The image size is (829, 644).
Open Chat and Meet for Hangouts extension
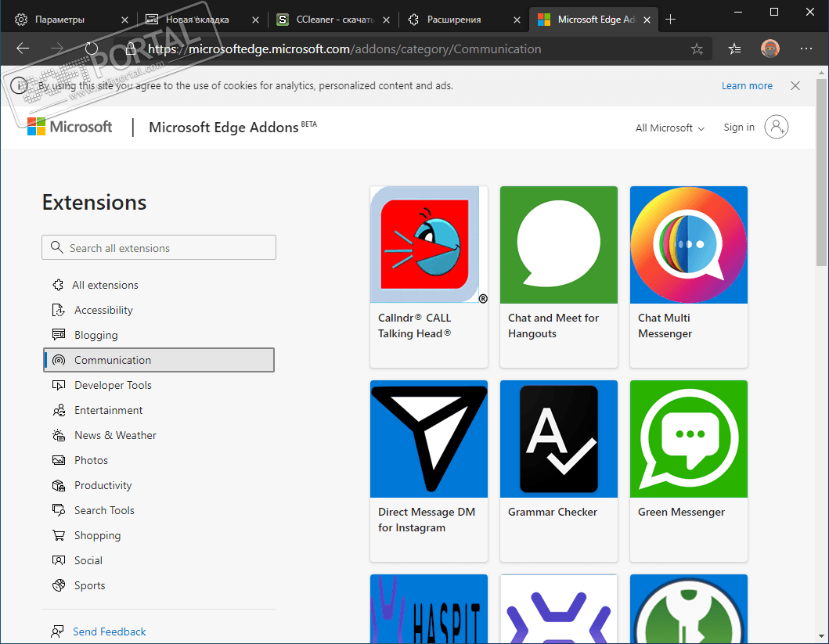pyautogui.click(x=559, y=277)
